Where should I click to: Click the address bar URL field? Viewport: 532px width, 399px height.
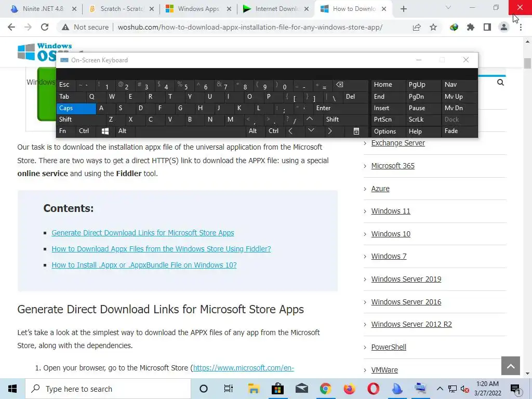tap(250, 27)
